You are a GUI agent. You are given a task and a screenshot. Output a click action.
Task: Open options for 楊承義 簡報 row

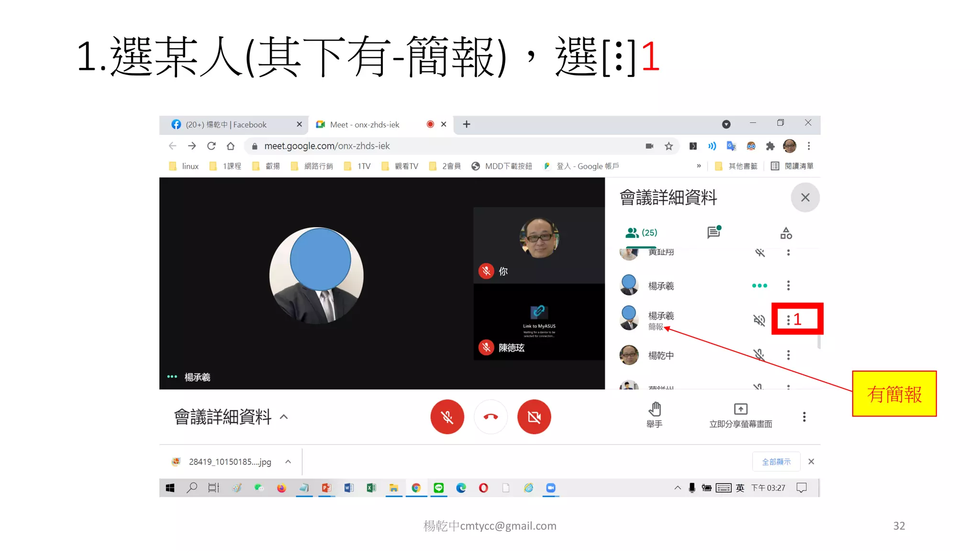coord(789,320)
